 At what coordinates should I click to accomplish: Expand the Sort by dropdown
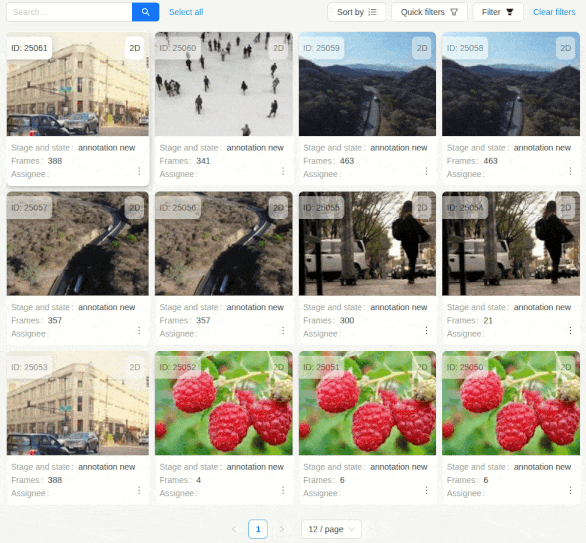(356, 12)
